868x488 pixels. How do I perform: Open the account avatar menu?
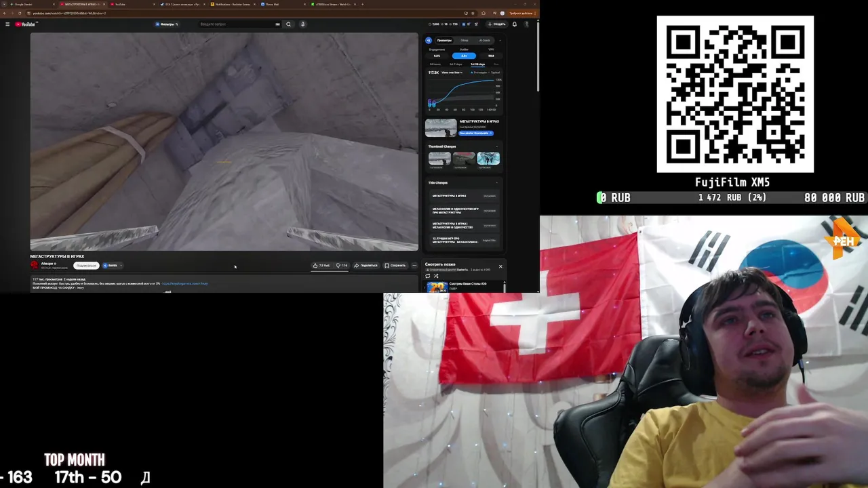pyautogui.click(x=526, y=24)
